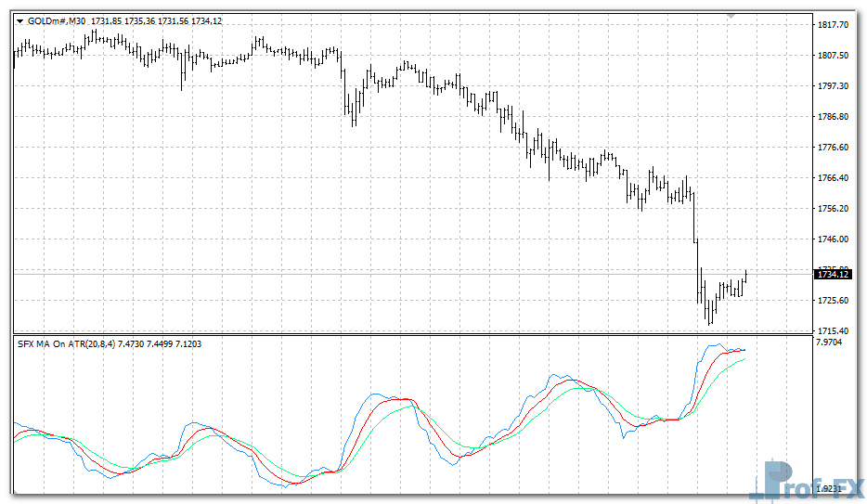Click the divider between chart and indicator window
This screenshot has width=867, height=504.
pyautogui.click(x=408, y=335)
